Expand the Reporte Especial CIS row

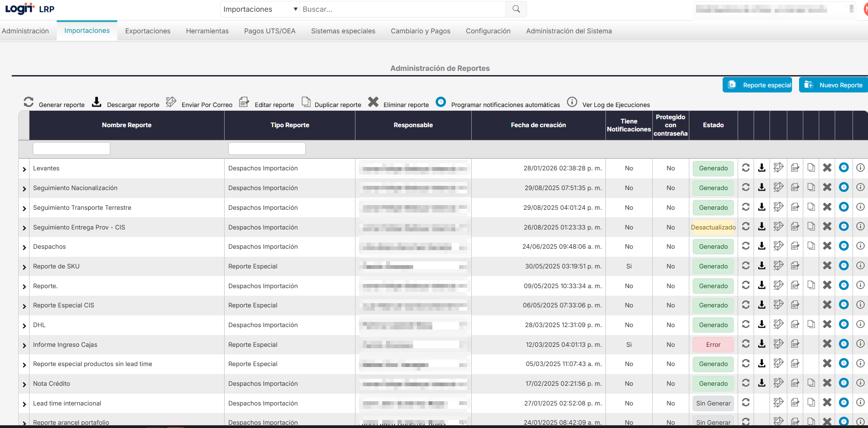(x=24, y=306)
